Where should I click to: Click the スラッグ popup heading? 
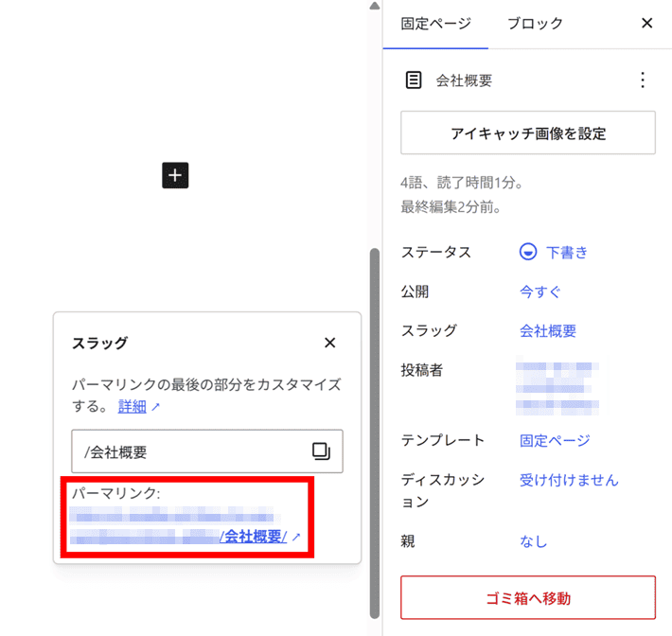(x=99, y=343)
